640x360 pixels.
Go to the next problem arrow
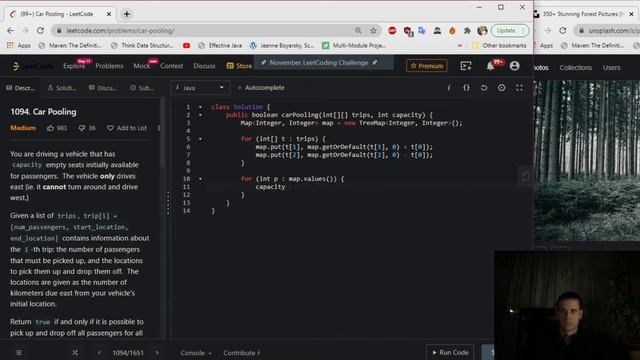tap(157, 353)
